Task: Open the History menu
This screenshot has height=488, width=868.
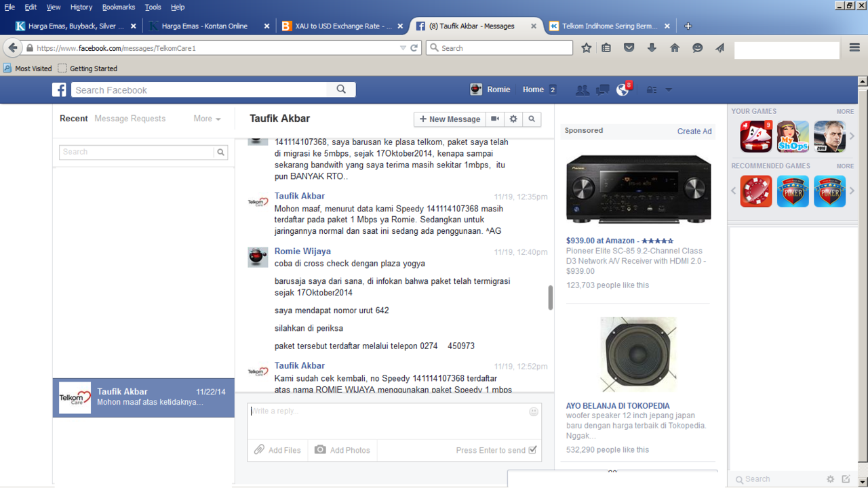Action: tap(81, 7)
